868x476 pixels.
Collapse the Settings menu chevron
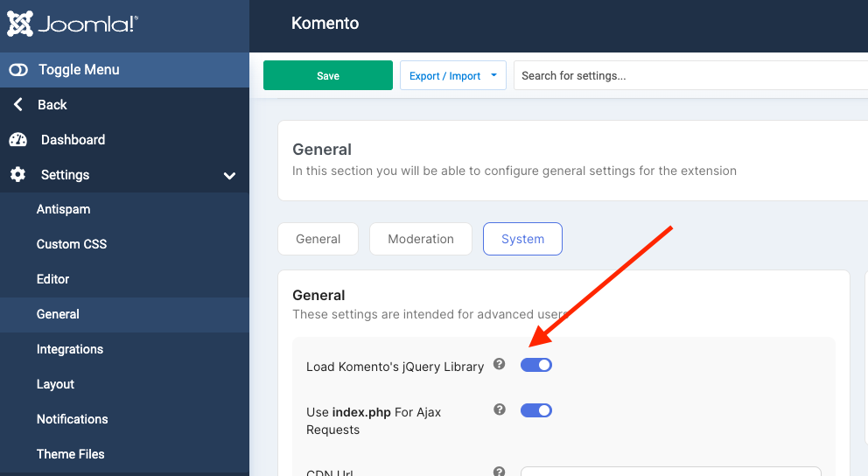tap(229, 176)
